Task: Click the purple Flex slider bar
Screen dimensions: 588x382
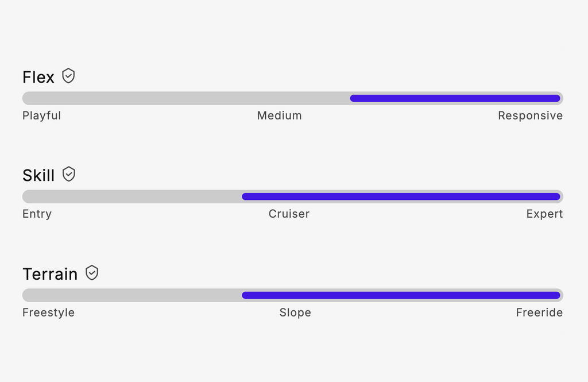Action: pos(455,98)
